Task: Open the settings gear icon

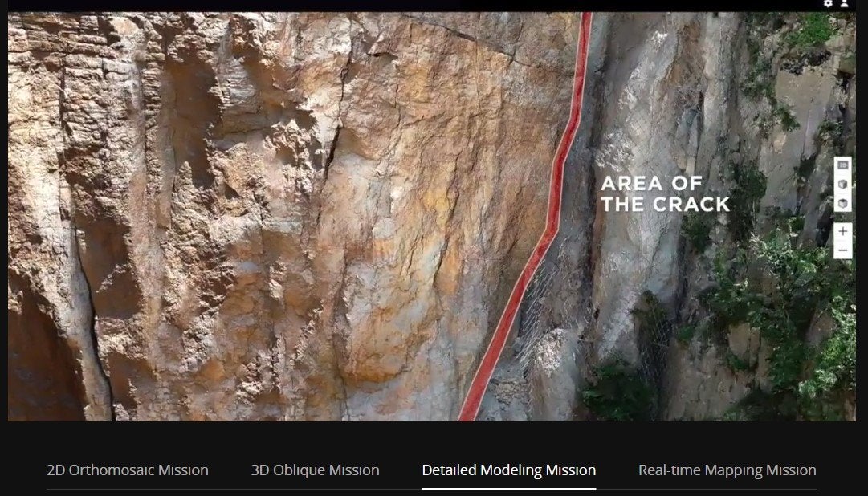Action: click(828, 3)
